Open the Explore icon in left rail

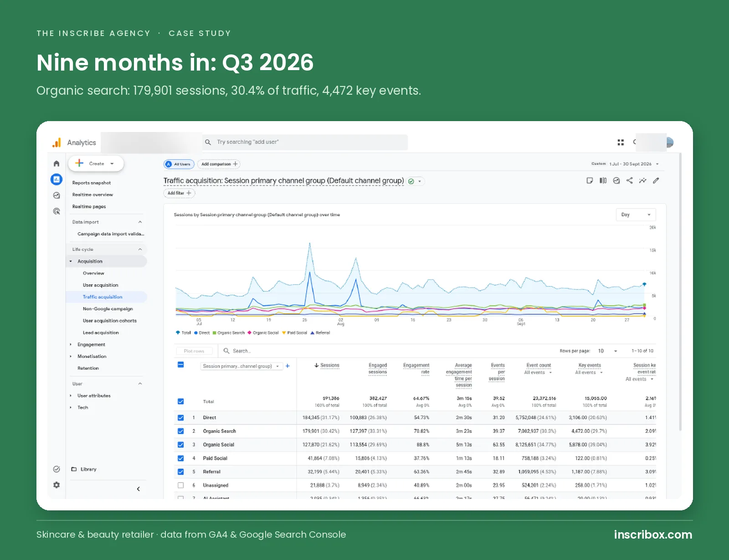56,195
